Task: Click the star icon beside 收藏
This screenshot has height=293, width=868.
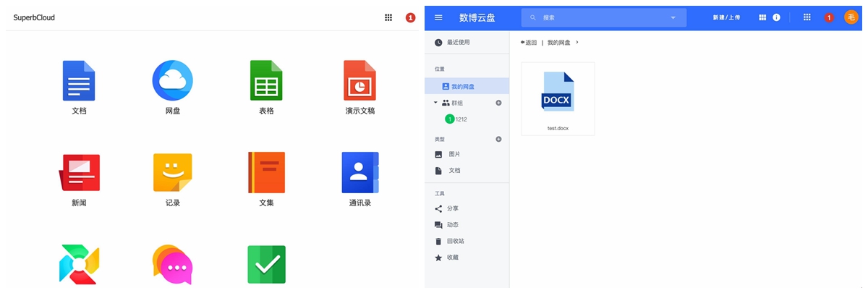Action: 438,258
